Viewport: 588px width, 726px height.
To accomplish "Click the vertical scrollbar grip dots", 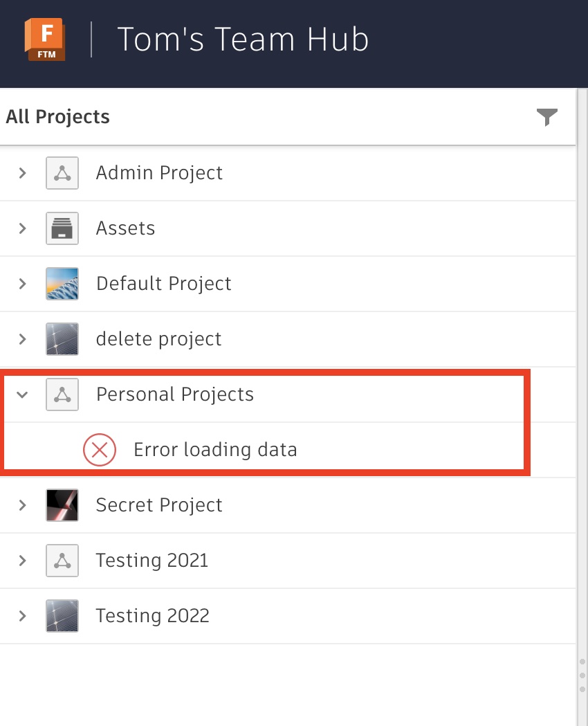I will coord(582,675).
